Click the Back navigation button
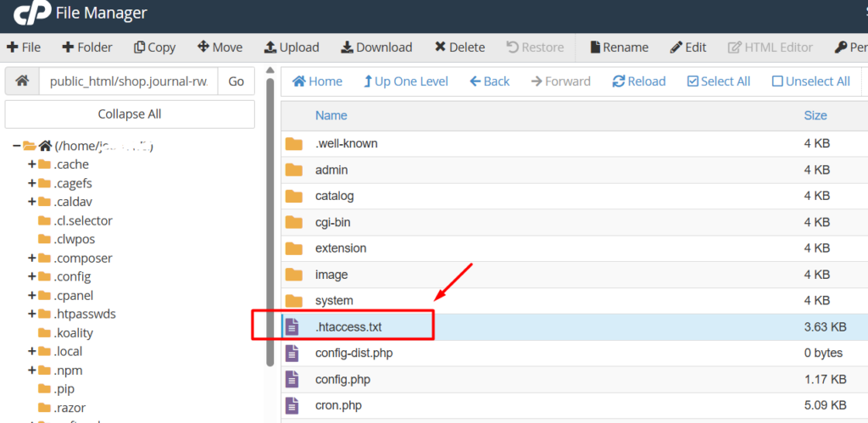Image resolution: width=868 pixels, height=423 pixels. pyautogui.click(x=489, y=81)
